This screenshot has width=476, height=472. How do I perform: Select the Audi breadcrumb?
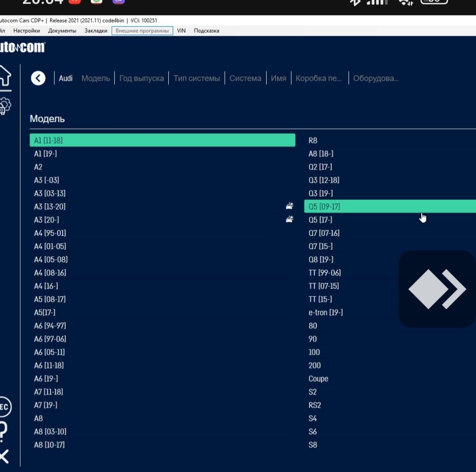point(66,78)
